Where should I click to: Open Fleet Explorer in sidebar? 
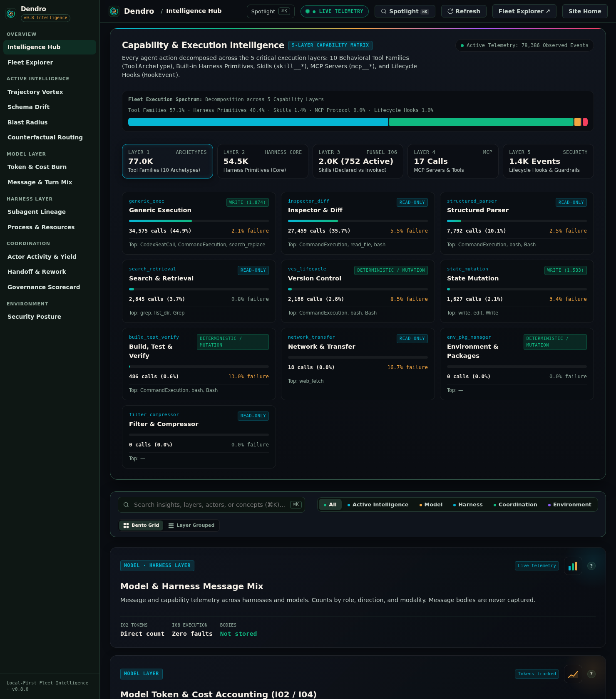tap(50, 62)
